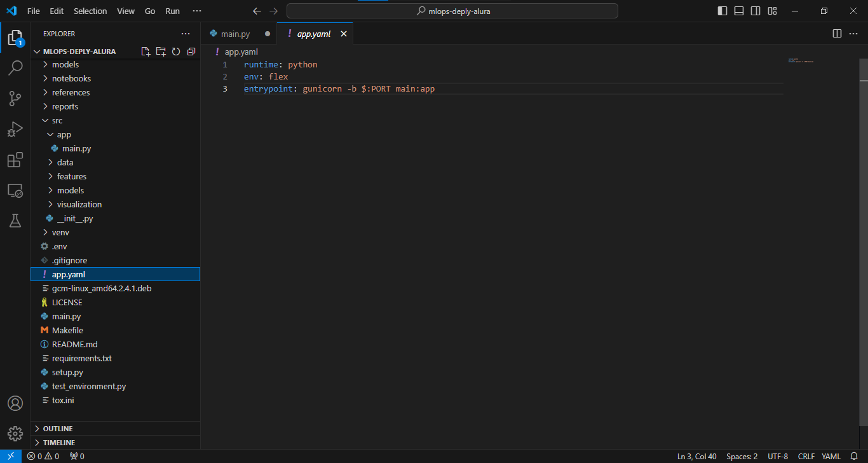This screenshot has height=463, width=868.
Task: Open the Selection menu
Action: pos(90,11)
